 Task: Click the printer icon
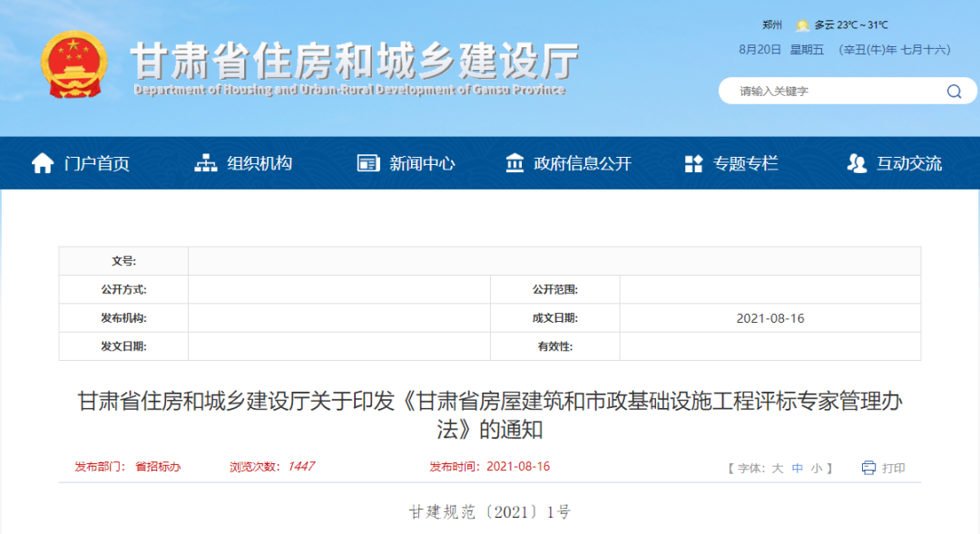868,468
